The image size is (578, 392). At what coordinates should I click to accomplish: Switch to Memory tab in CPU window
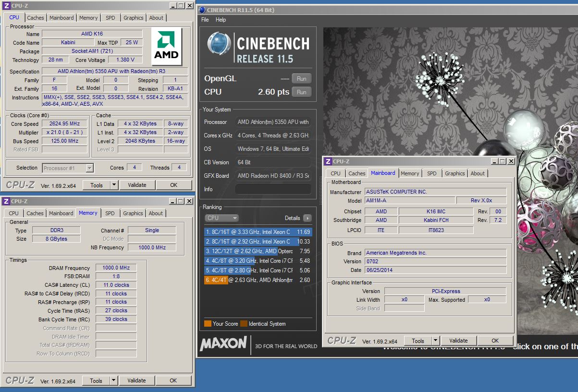pos(88,18)
